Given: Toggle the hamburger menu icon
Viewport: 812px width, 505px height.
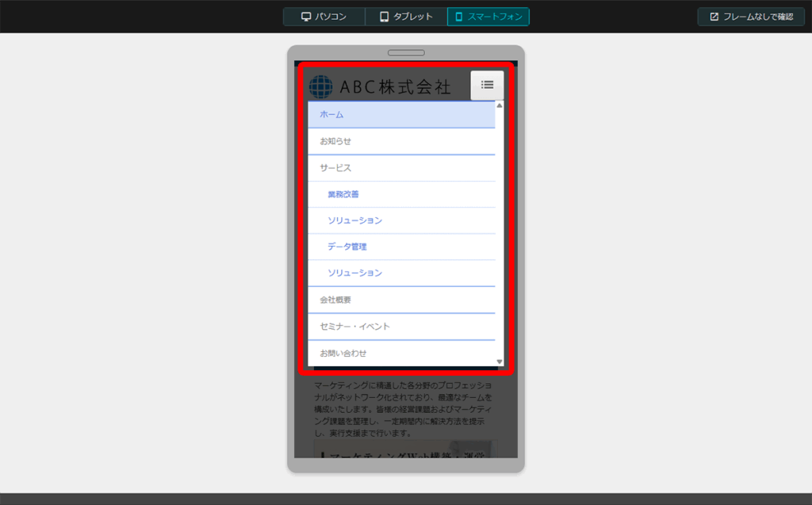Looking at the screenshot, I should tap(487, 85).
